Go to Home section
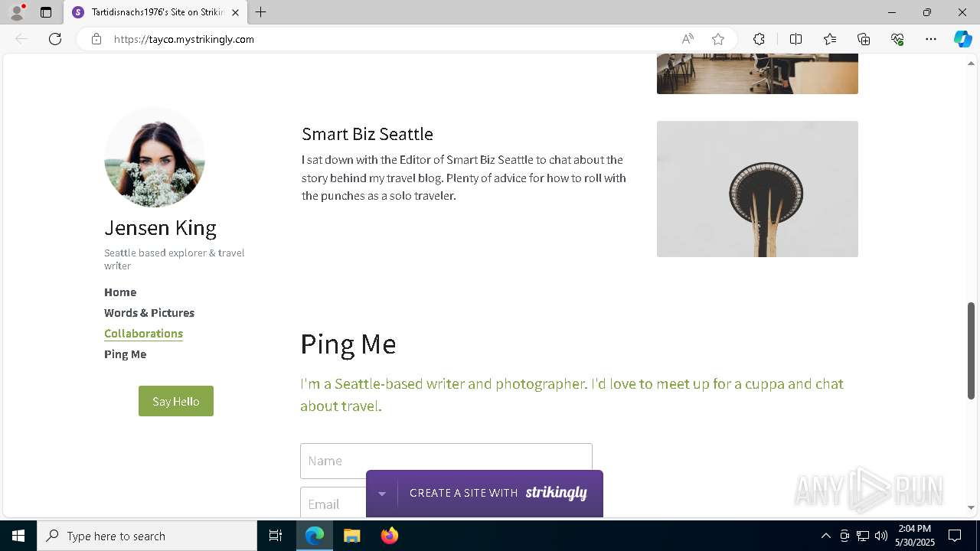 (120, 292)
